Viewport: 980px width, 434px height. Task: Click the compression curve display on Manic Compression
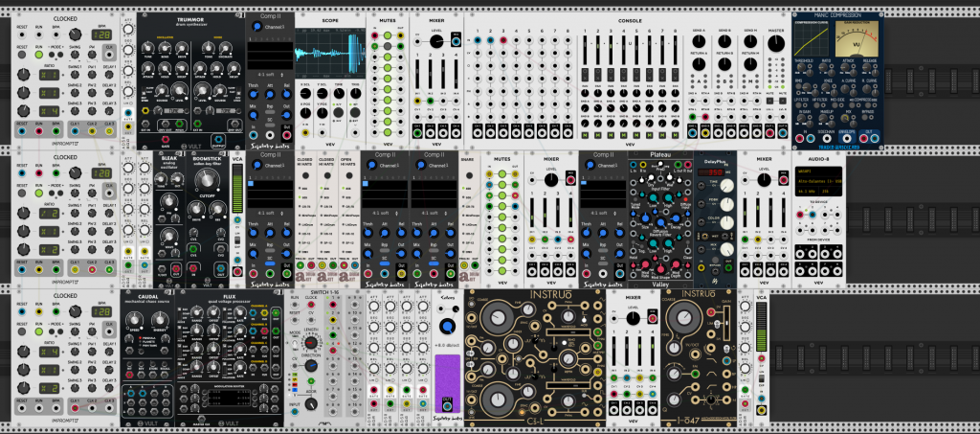(x=813, y=40)
